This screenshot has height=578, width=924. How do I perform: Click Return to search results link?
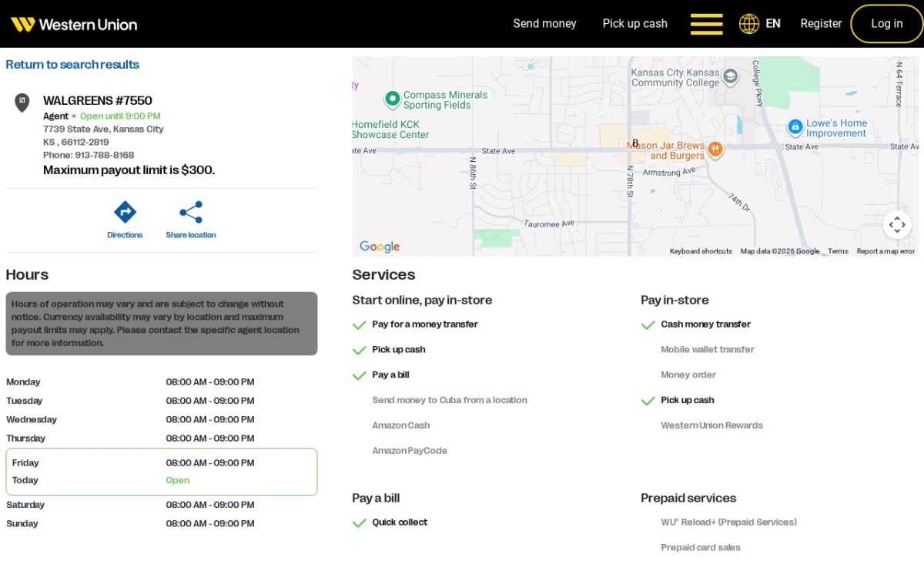pyautogui.click(x=72, y=65)
